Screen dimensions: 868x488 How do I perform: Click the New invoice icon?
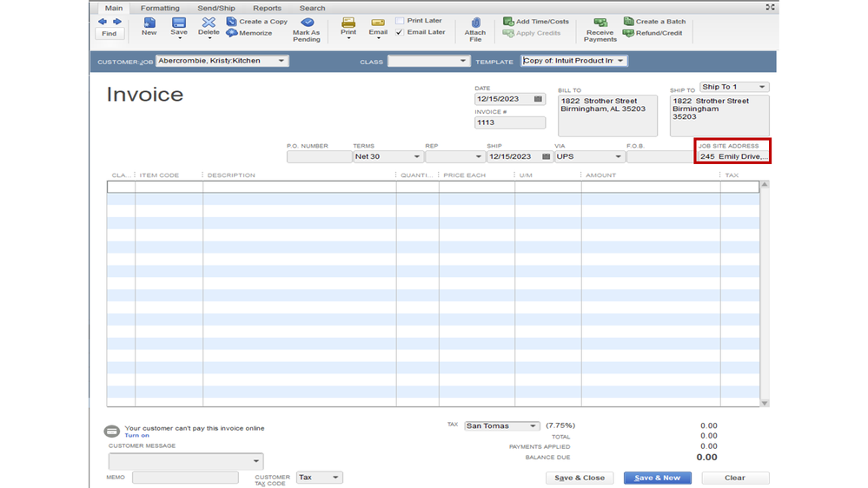coord(149,23)
